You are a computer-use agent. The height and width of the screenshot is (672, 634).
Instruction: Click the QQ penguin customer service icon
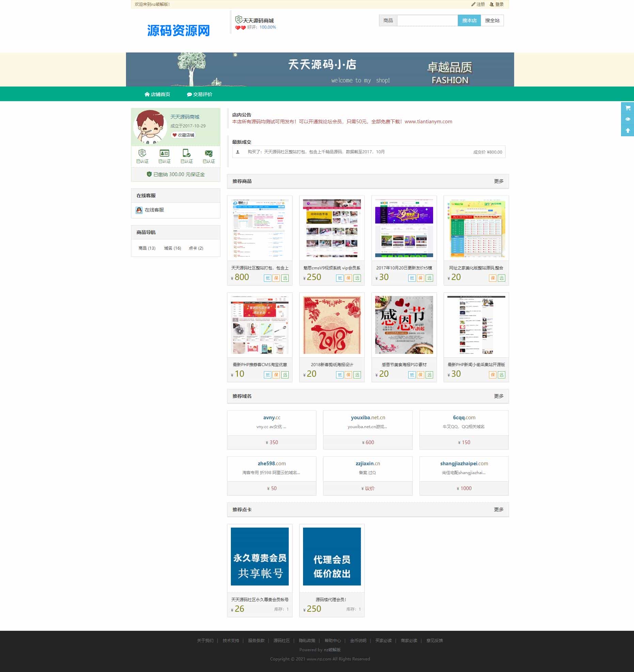pos(139,210)
